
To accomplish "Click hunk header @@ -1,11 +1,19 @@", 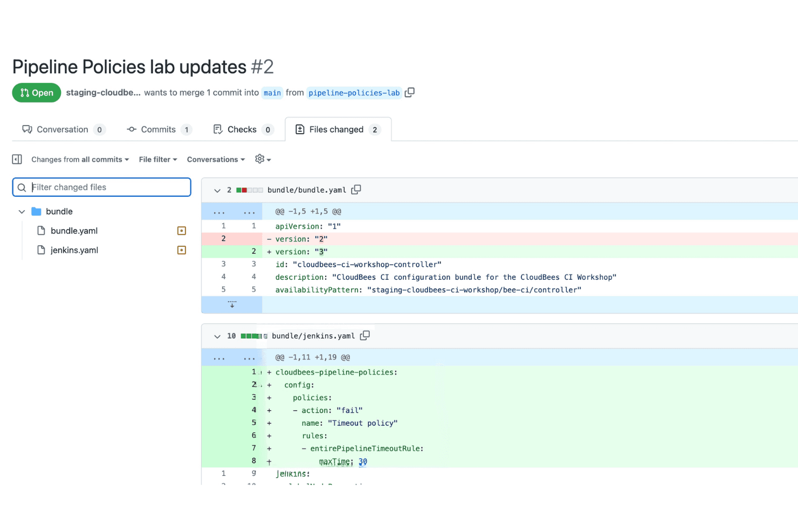I will point(313,357).
